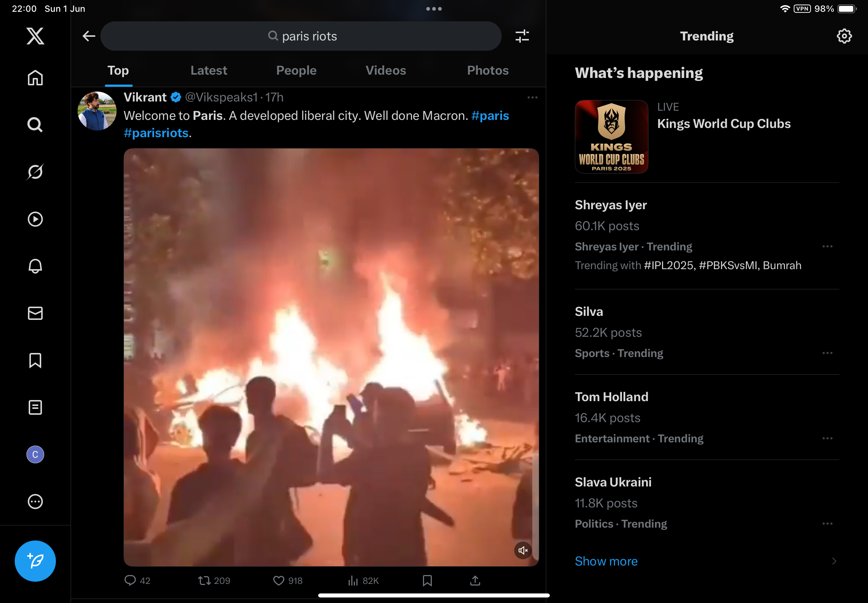Screen dimensions: 868x603
Task: Switch to the Latest tab
Action: coord(209,71)
